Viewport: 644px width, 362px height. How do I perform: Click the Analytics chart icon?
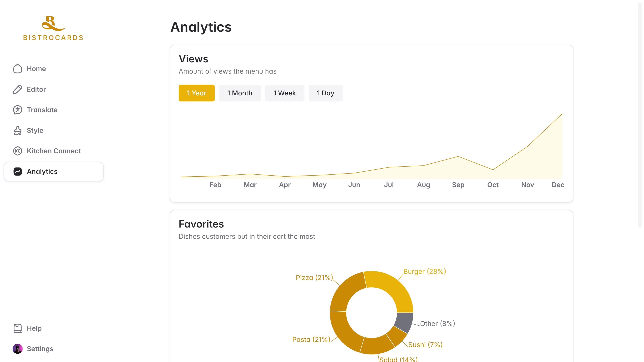point(17,171)
